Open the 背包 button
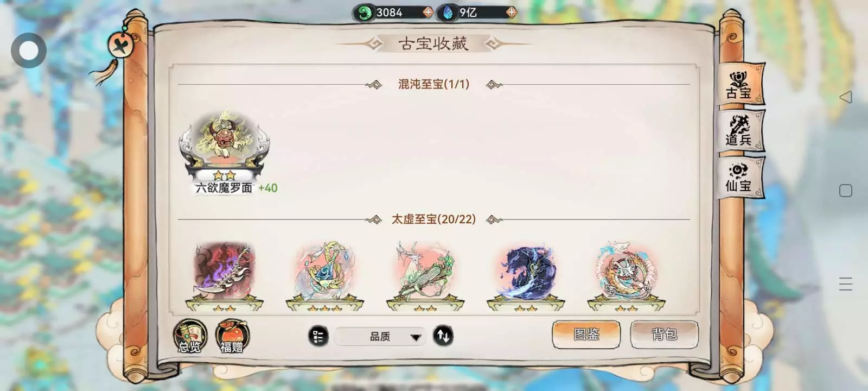868x391 pixels. (665, 334)
